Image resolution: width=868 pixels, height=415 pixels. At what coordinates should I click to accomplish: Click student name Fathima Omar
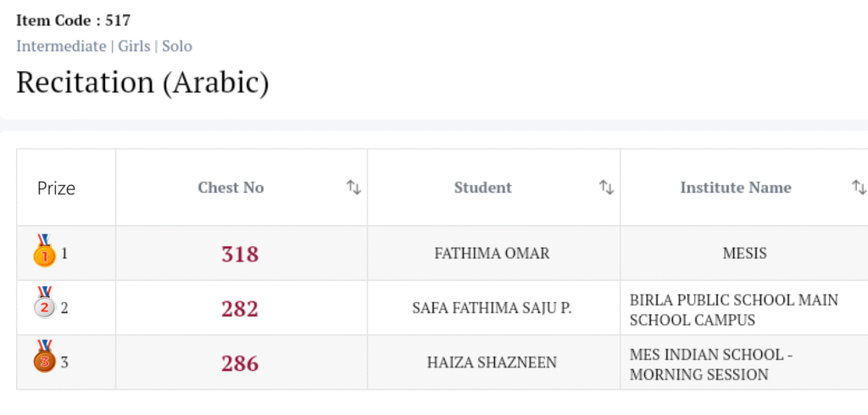[x=492, y=253]
